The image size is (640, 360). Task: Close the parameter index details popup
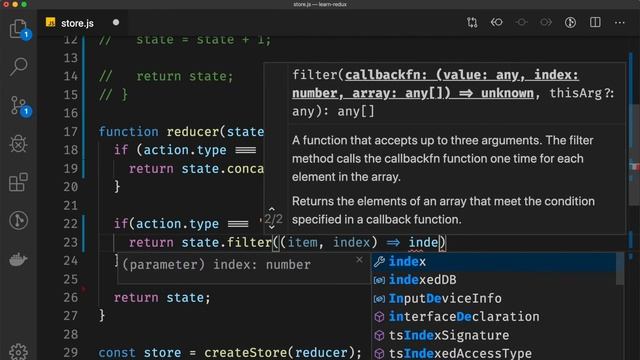coord(359,260)
